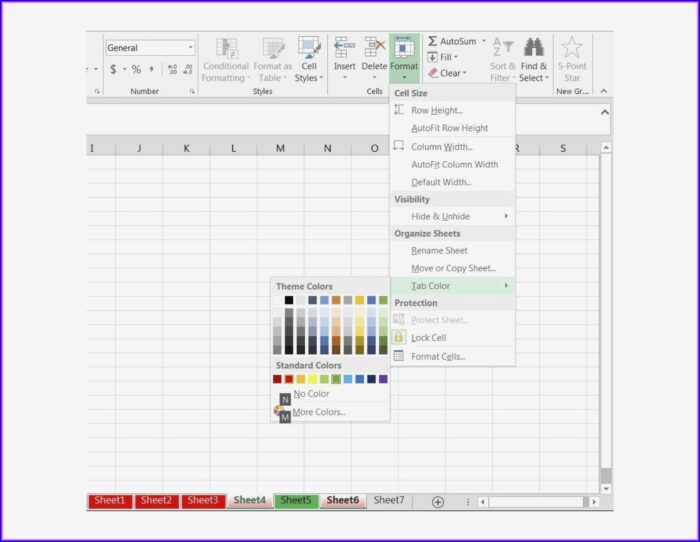The height and width of the screenshot is (542, 700).
Task: Open Find & Select binoculars menu
Action: pos(533,60)
